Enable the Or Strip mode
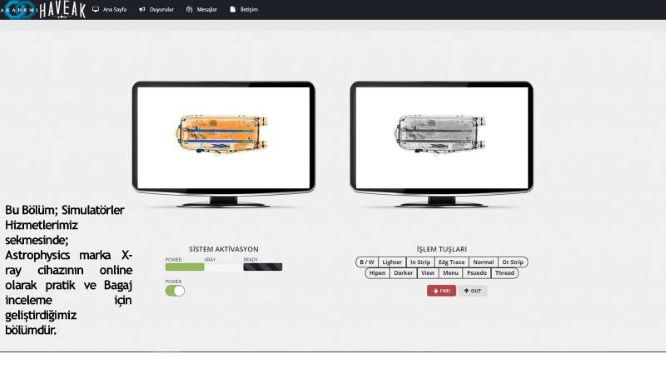Viewport: 666px width, 375px height. pyautogui.click(x=513, y=262)
